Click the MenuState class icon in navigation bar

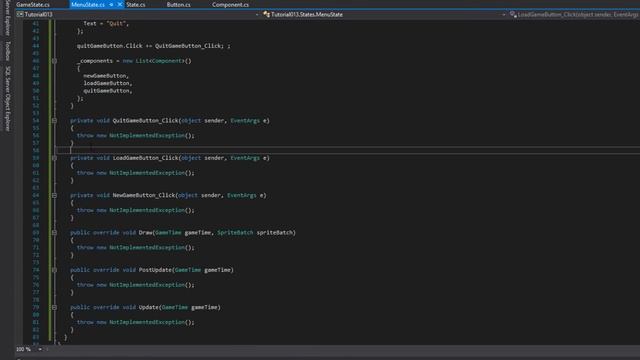(x=267, y=14)
